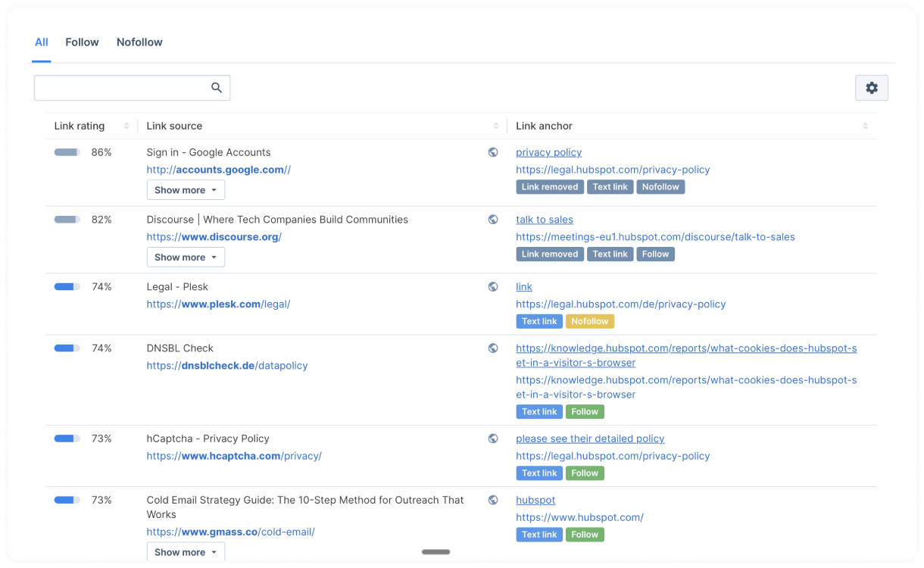Click the 'DNSBL Check' source title

click(x=180, y=348)
